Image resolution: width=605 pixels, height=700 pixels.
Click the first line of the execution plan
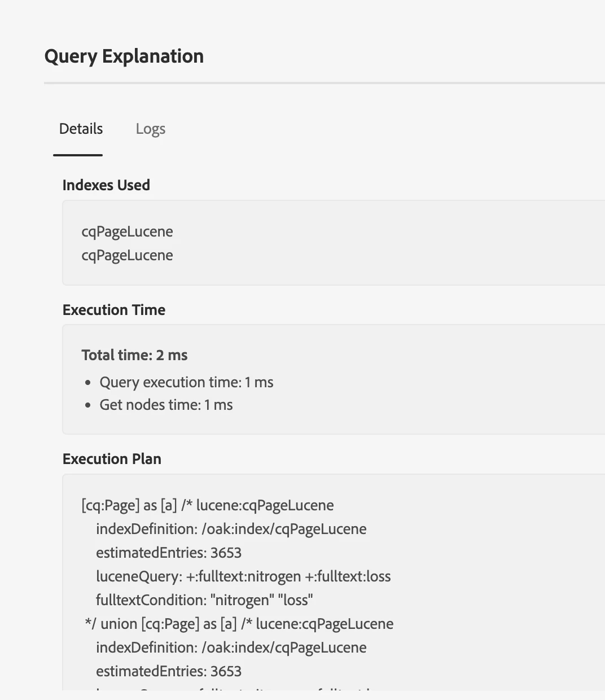pos(208,505)
